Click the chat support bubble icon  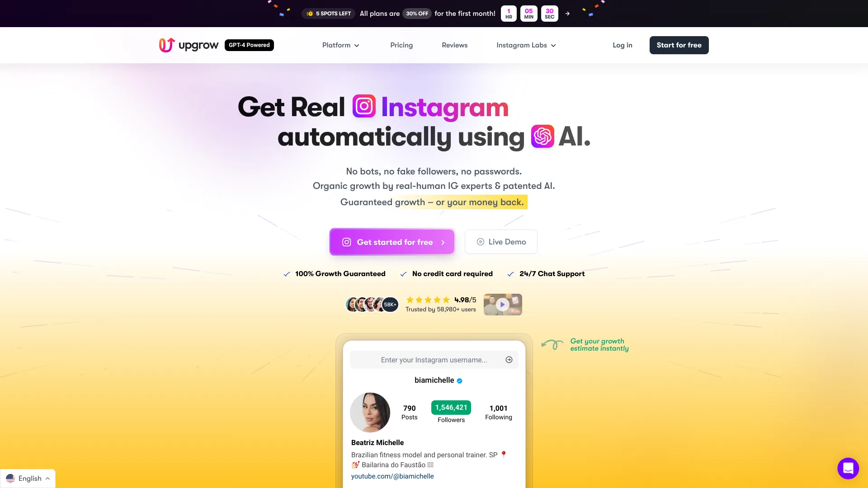(x=848, y=468)
